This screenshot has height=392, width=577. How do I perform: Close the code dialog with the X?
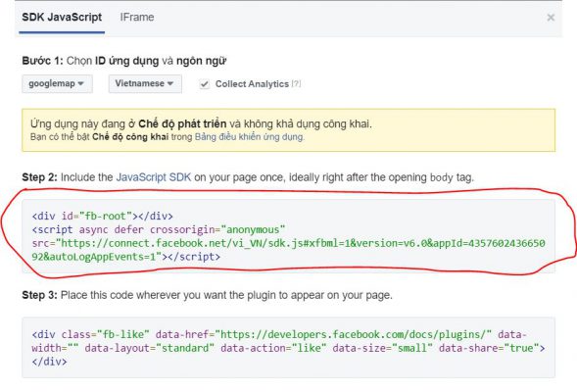click(x=551, y=18)
